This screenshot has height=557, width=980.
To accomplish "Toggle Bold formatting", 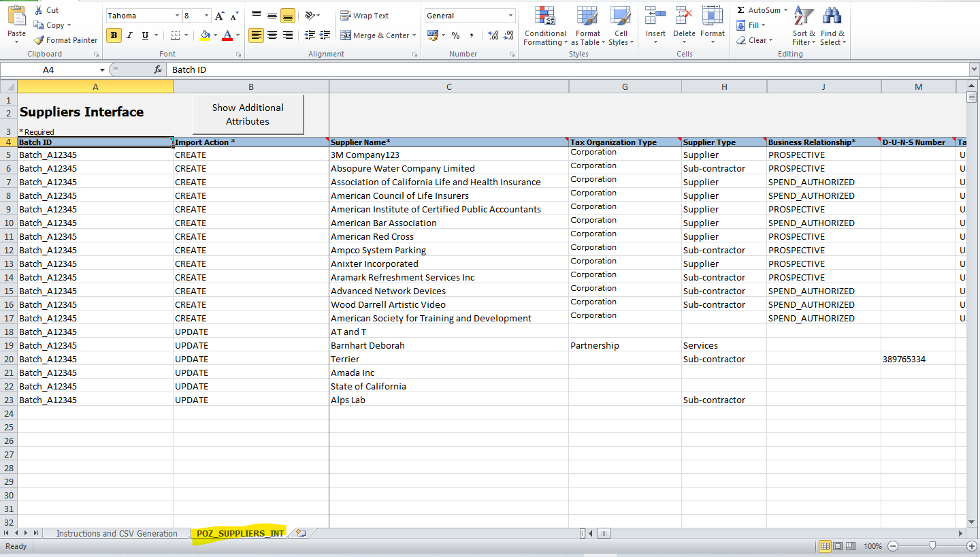I will 114,35.
